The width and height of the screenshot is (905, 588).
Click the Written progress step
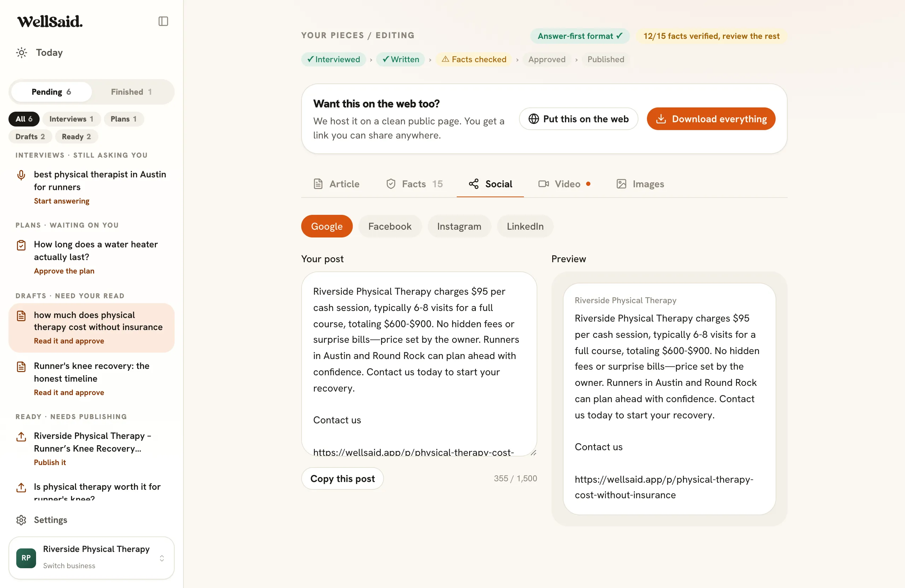(401, 59)
